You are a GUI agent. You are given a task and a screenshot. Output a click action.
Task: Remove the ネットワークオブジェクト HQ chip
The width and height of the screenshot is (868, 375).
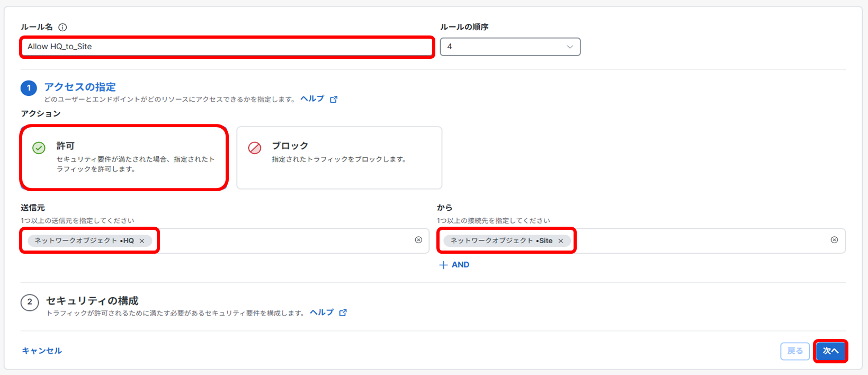tap(142, 241)
